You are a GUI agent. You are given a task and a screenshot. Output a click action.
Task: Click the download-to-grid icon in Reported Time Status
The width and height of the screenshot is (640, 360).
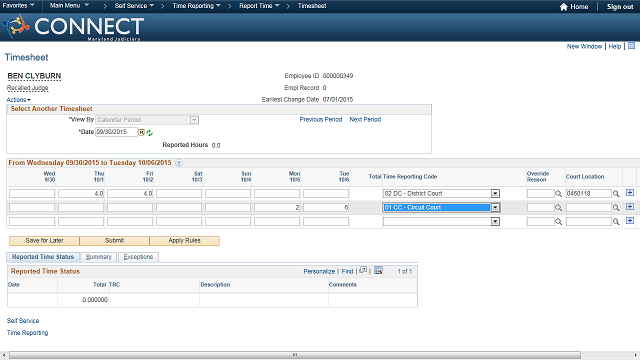[x=378, y=270]
